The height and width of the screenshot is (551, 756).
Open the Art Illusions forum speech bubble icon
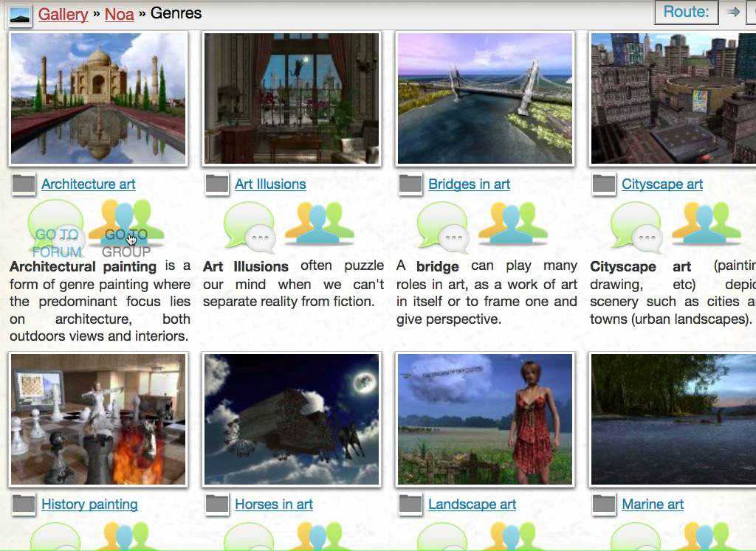pyautogui.click(x=250, y=224)
